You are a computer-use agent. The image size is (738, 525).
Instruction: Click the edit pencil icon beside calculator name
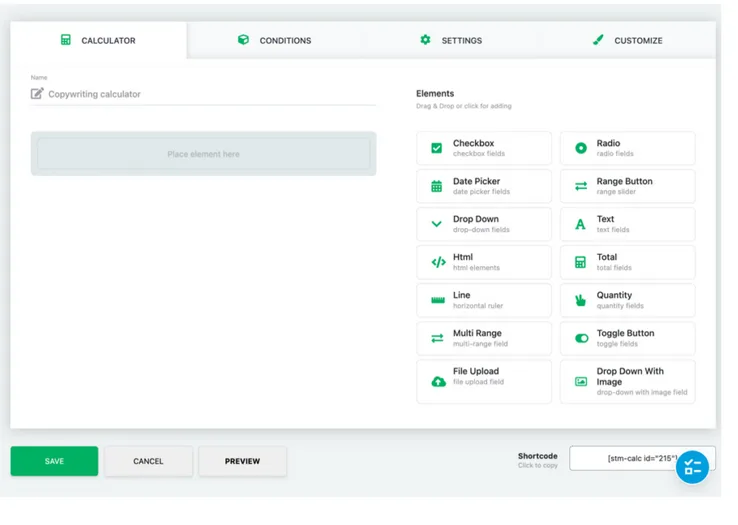coord(37,93)
